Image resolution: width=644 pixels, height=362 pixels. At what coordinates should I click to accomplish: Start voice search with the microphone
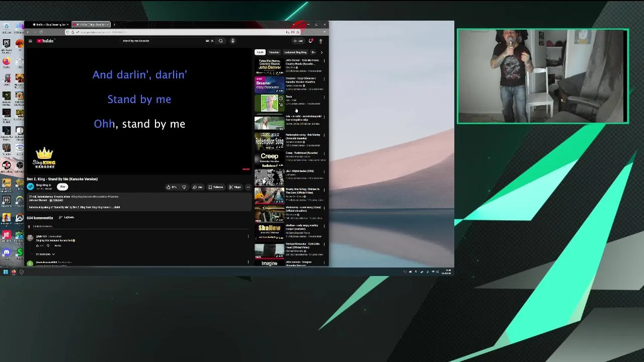(x=232, y=41)
